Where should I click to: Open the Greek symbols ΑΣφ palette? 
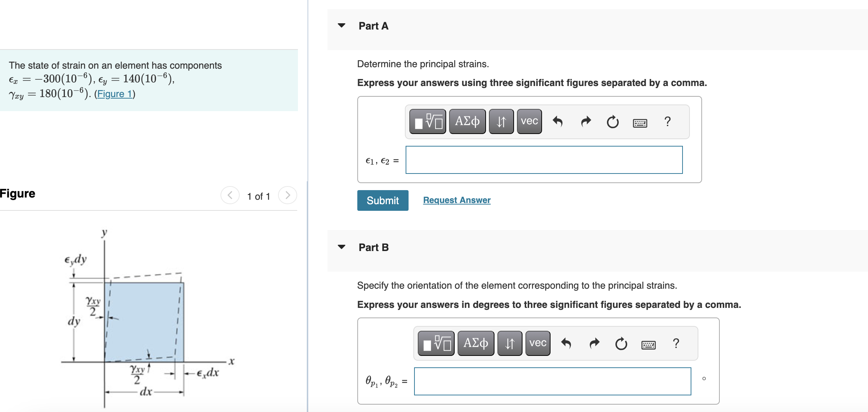(467, 121)
